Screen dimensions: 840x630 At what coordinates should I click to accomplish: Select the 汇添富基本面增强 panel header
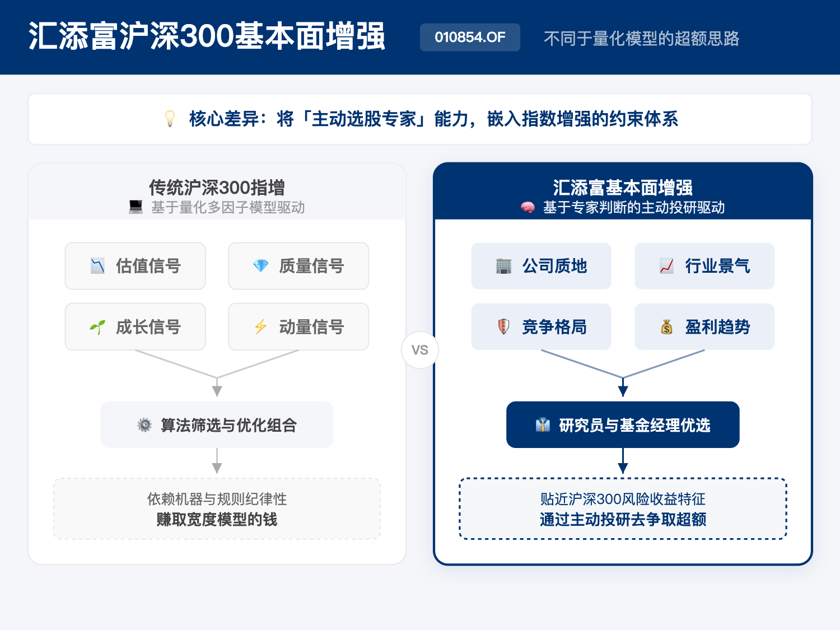(x=623, y=192)
